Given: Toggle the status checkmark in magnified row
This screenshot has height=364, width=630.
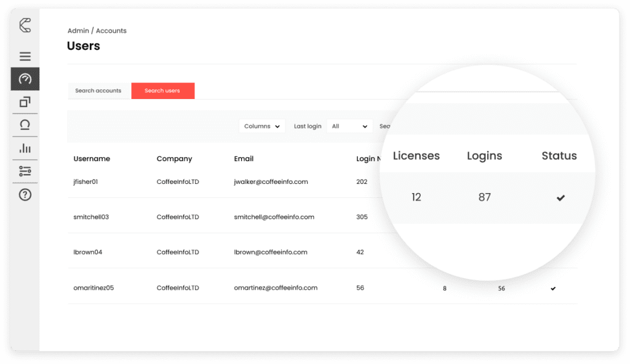Looking at the screenshot, I should click(x=560, y=198).
